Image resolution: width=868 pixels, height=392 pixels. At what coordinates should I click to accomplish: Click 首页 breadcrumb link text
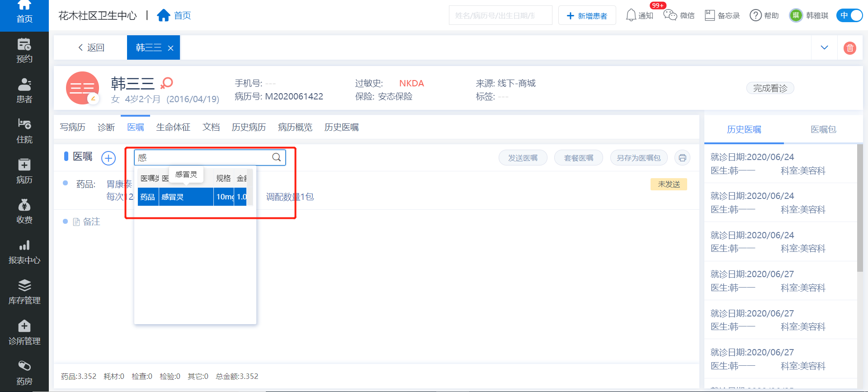tap(182, 15)
